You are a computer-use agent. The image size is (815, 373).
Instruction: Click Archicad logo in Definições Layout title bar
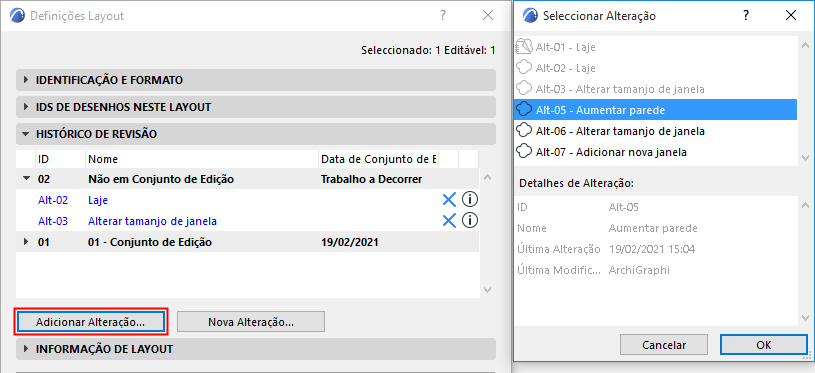[x=18, y=16]
